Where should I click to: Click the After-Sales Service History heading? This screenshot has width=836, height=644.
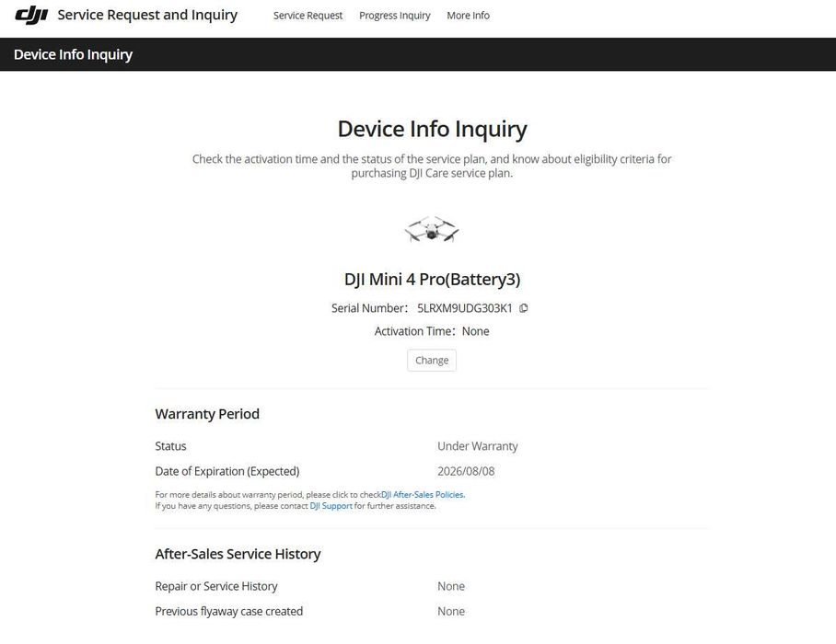(x=238, y=554)
